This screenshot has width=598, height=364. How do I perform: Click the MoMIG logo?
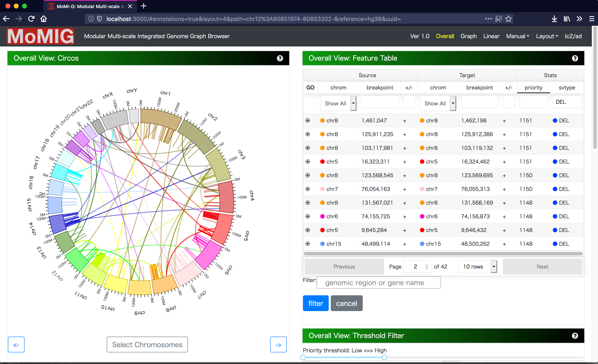(x=40, y=36)
